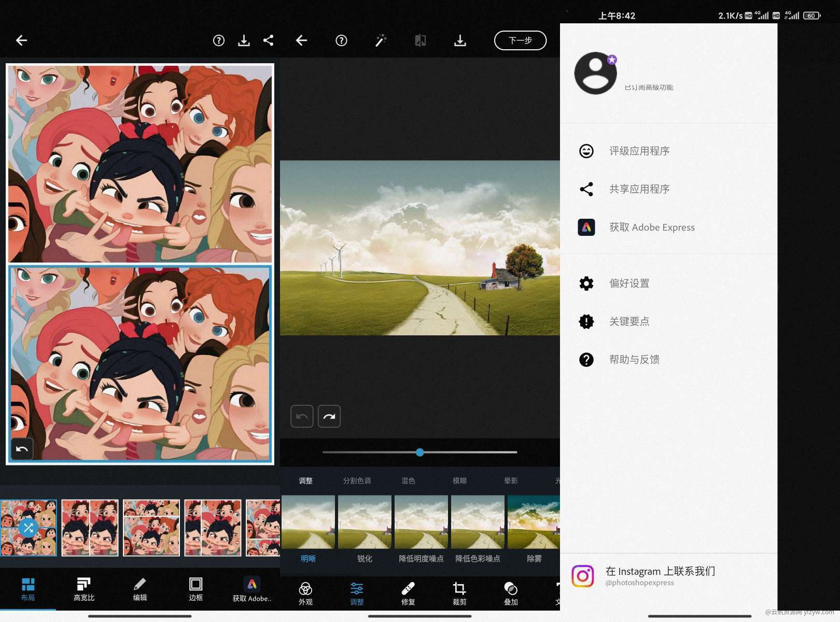
Task: Open 帮助与反馈 help and feedback
Action: click(669, 359)
